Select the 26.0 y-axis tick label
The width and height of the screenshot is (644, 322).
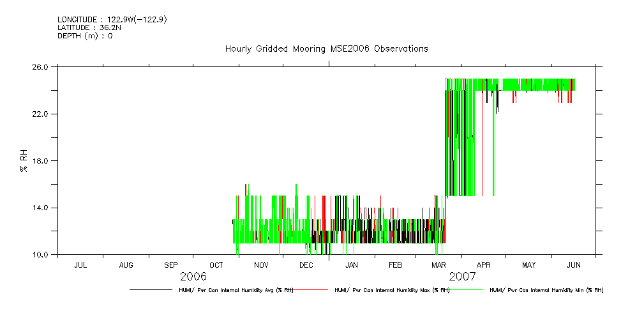pyautogui.click(x=41, y=67)
